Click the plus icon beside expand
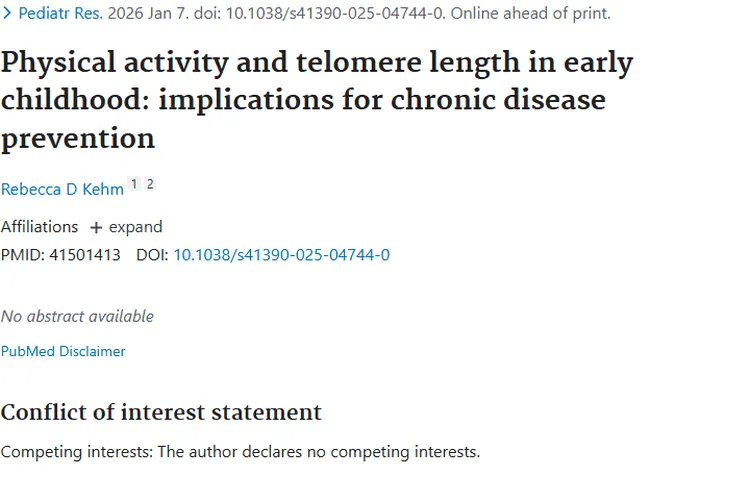The height and width of the screenshot is (500, 750). [x=96, y=227]
